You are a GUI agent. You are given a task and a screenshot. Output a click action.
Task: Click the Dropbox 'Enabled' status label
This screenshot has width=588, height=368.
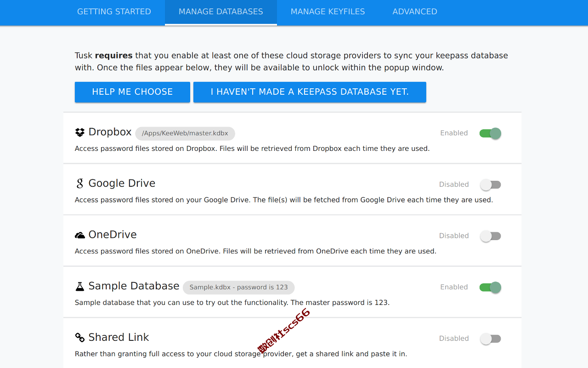454,133
